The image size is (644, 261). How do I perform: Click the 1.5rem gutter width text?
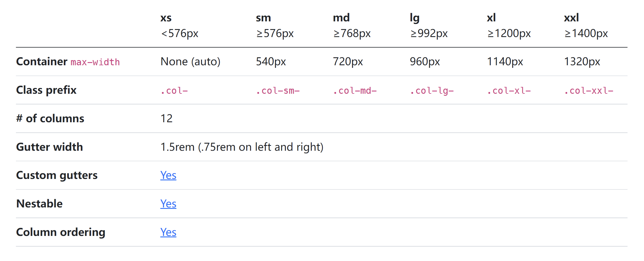point(242,147)
